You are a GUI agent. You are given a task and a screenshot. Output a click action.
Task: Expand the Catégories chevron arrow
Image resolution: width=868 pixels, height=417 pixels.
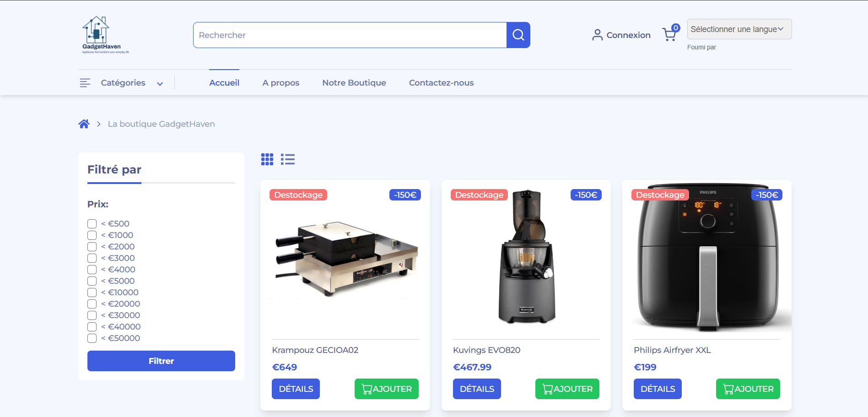point(160,84)
